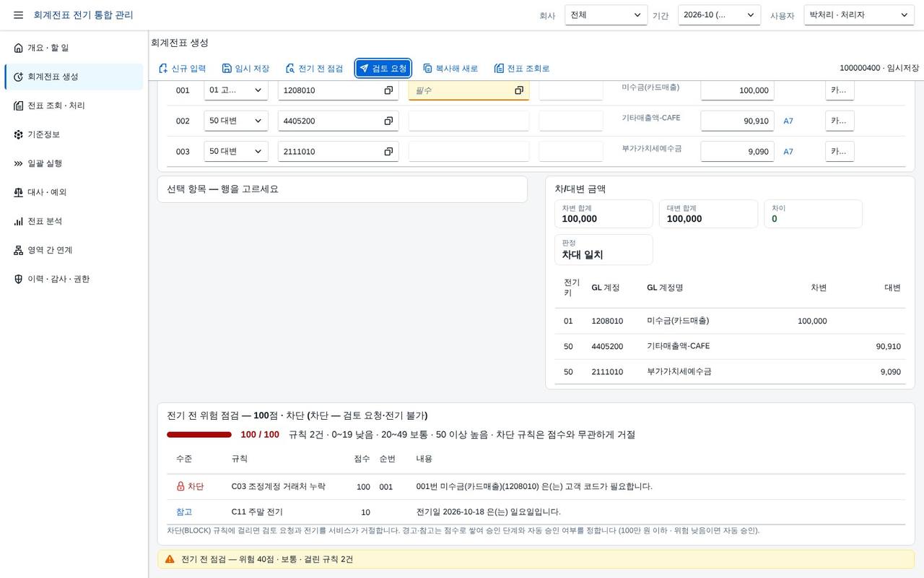Open 대사 · 예외 sidebar item
Screen dimensions: 924x578
pos(74,192)
